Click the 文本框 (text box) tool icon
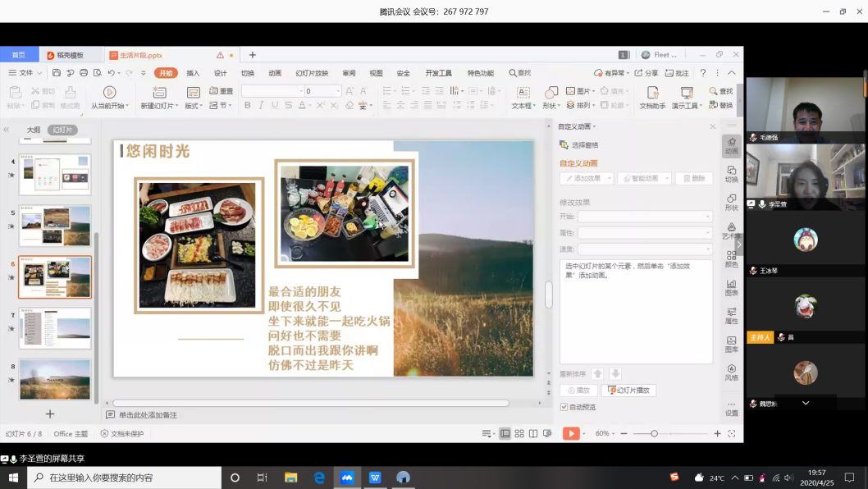Image resolution: width=868 pixels, height=489 pixels. [523, 93]
